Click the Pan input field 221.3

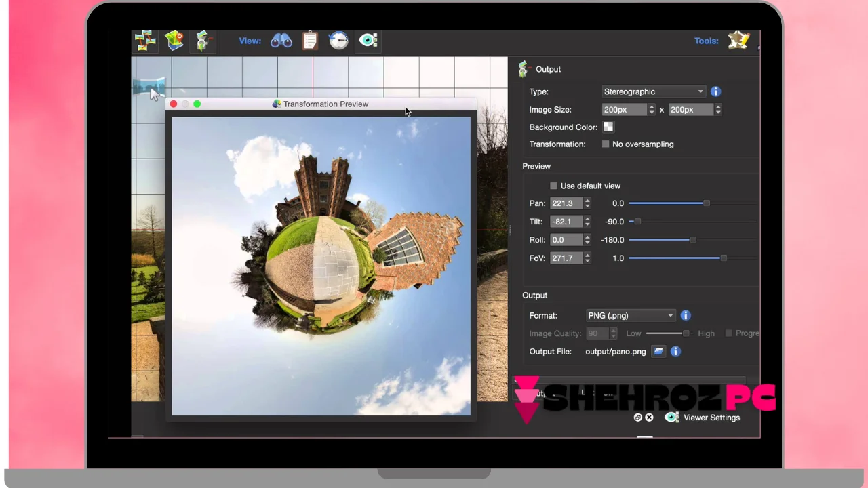coord(566,203)
